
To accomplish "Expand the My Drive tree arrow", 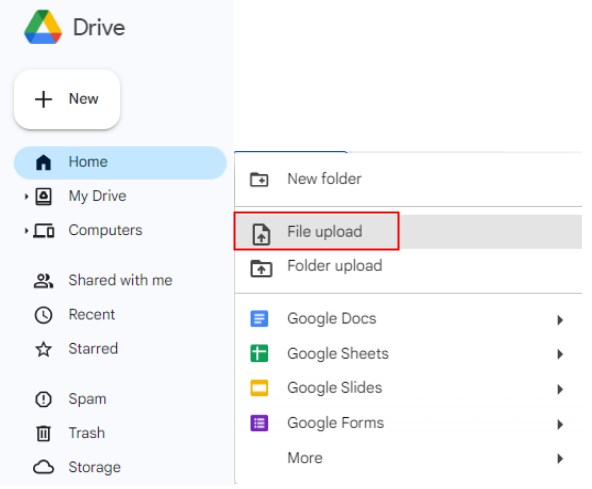I will coord(26,196).
